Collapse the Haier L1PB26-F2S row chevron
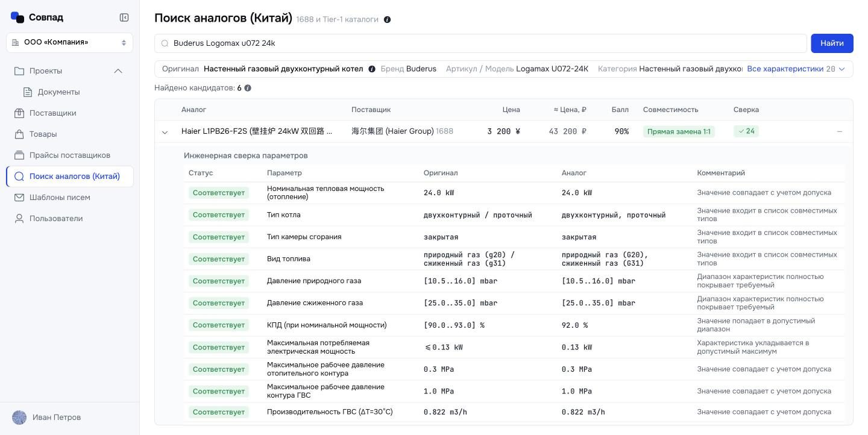868x435 pixels. (x=165, y=132)
